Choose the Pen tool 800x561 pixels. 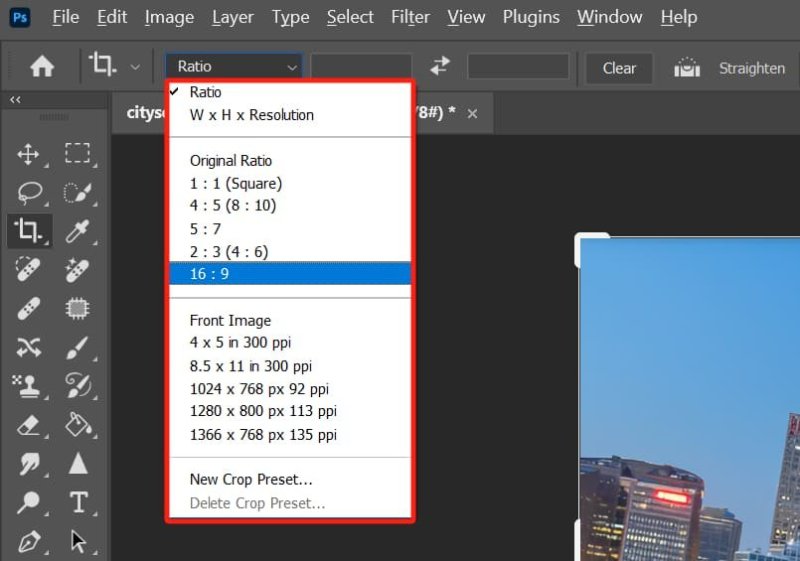(x=28, y=540)
